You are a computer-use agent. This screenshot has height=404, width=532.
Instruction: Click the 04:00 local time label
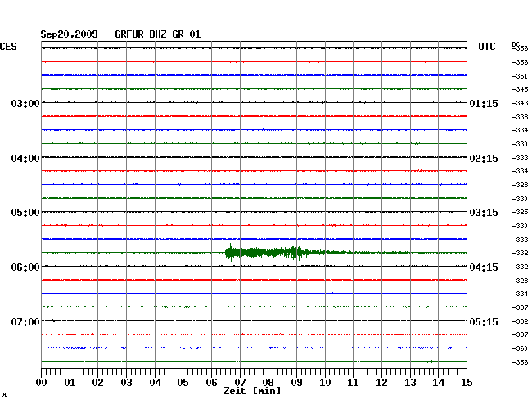tap(25, 159)
